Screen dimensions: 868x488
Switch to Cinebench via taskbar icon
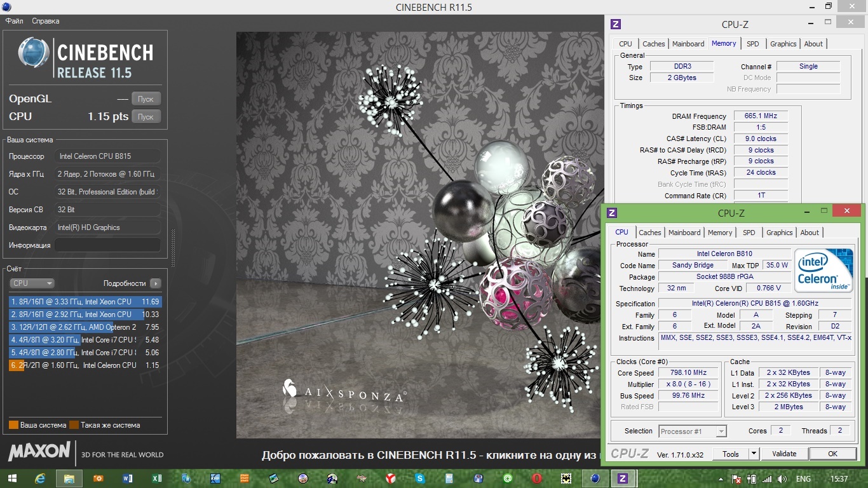595,478
